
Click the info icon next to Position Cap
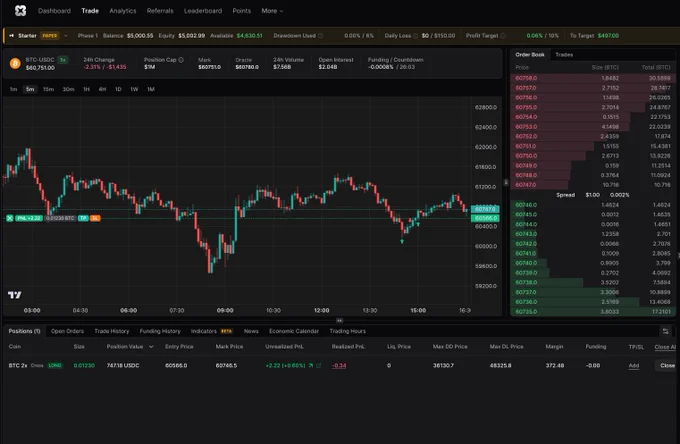pos(181,60)
